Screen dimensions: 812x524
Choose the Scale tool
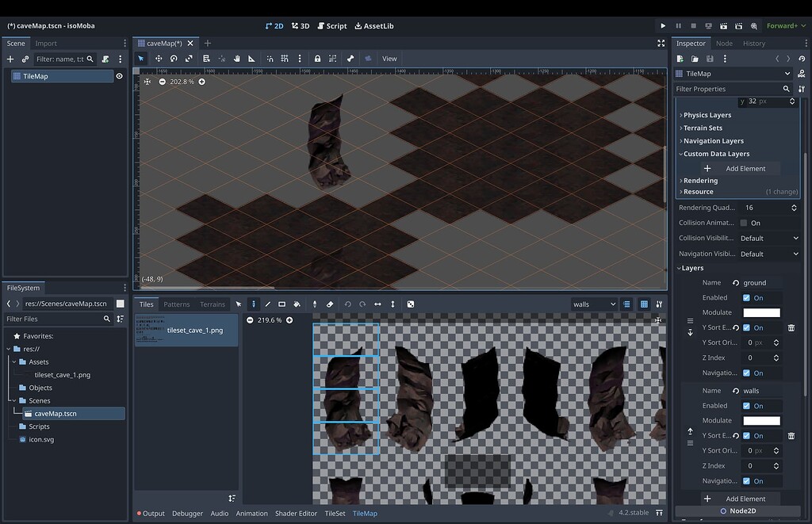[189, 58]
